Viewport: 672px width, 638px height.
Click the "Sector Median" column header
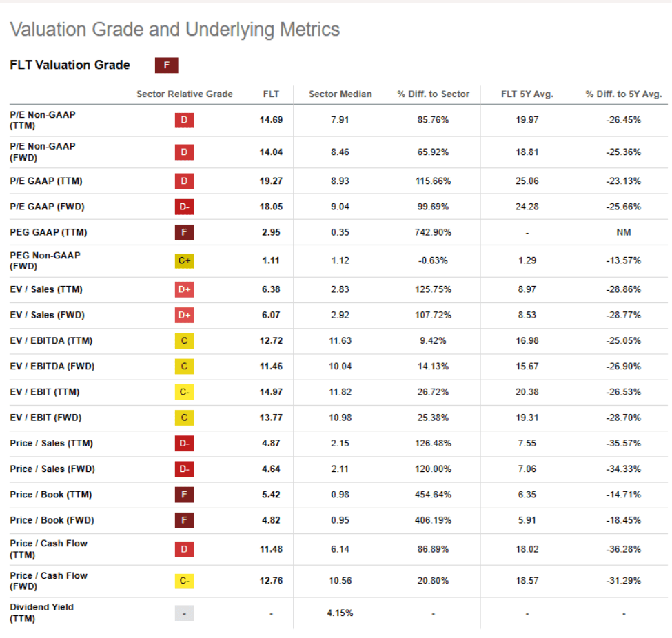tap(340, 94)
